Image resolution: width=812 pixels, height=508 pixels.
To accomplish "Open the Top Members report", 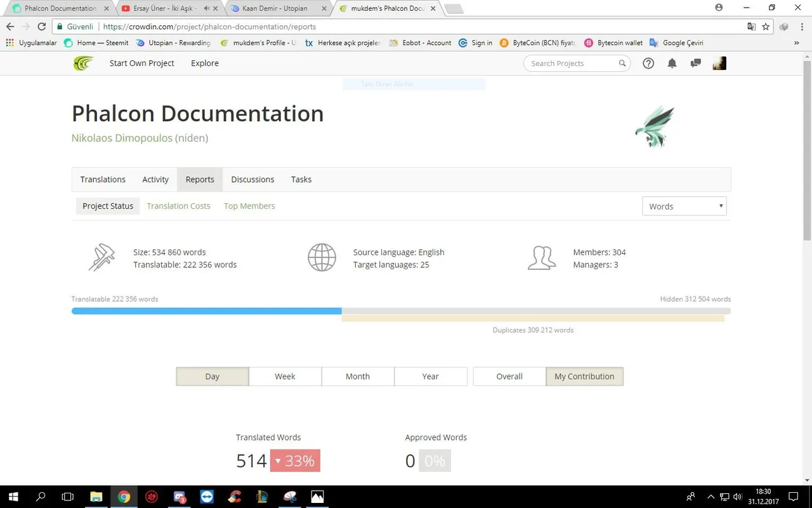I will tap(249, 206).
